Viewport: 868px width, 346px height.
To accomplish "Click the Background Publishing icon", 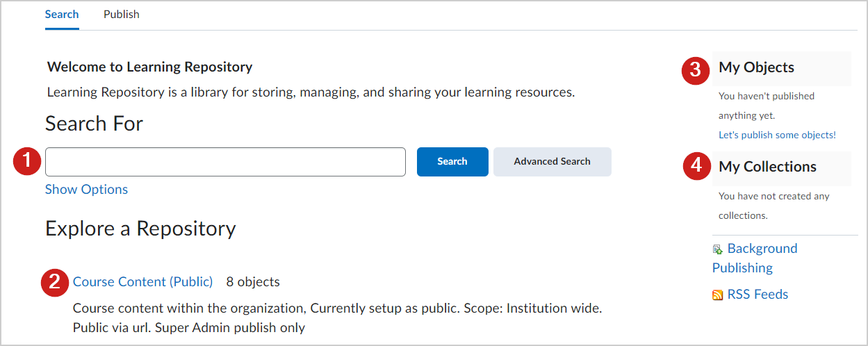I will [x=718, y=249].
